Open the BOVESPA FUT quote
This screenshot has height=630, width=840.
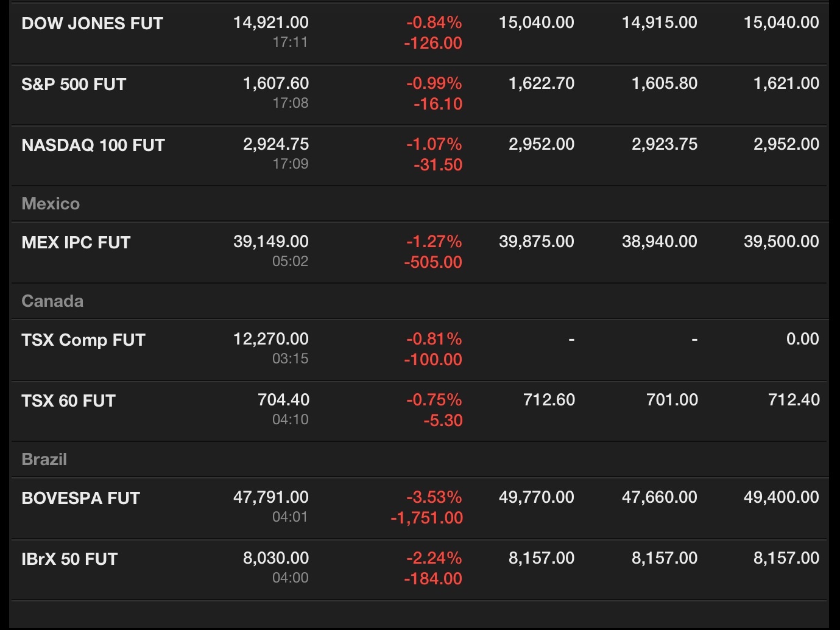(x=80, y=499)
